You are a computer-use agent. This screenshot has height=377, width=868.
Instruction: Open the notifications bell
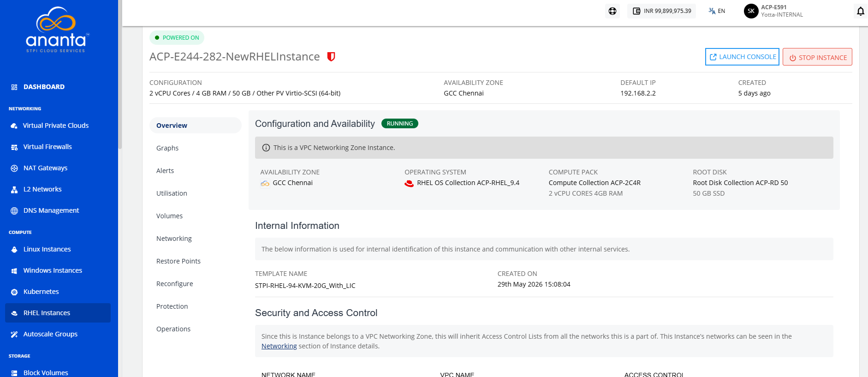point(860,11)
